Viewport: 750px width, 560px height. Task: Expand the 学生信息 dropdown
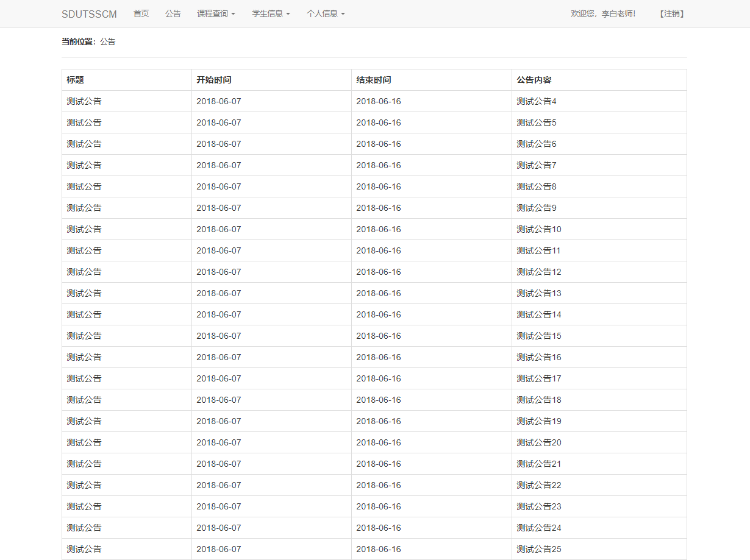pos(268,13)
